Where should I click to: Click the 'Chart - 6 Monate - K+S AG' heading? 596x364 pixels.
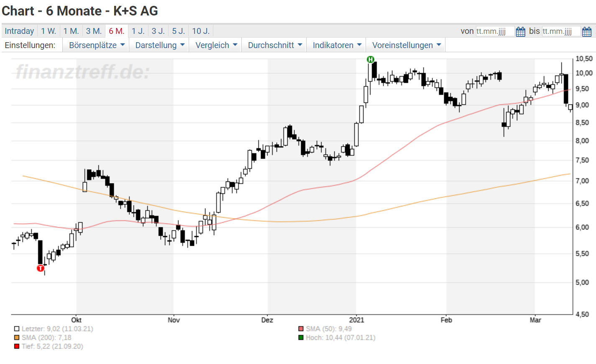[x=80, y=11]
